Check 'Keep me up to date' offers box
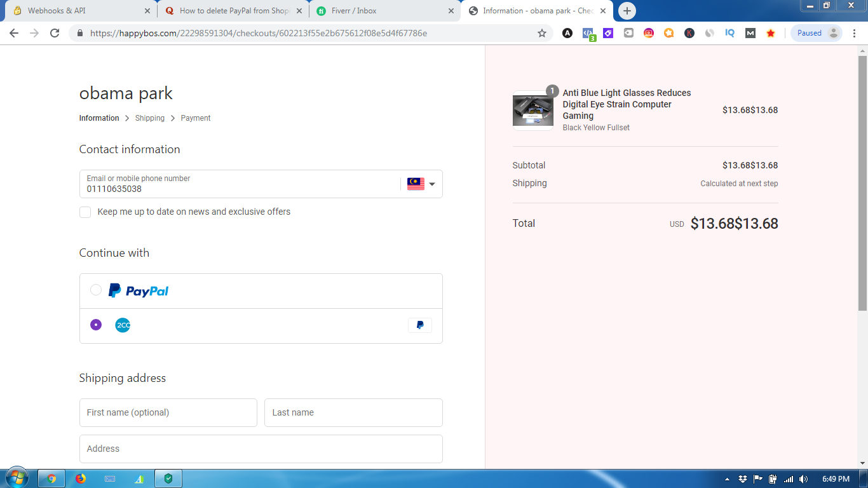The image size is (868, 488). tap(85, 212)
